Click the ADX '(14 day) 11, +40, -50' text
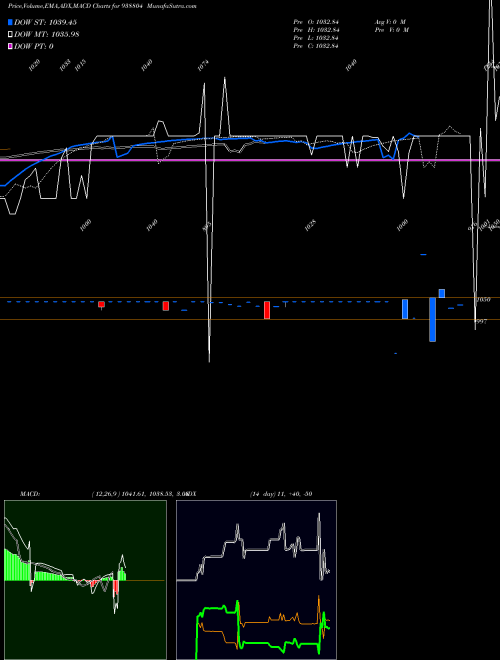The image size is (500, 660). tap(281, 494)
